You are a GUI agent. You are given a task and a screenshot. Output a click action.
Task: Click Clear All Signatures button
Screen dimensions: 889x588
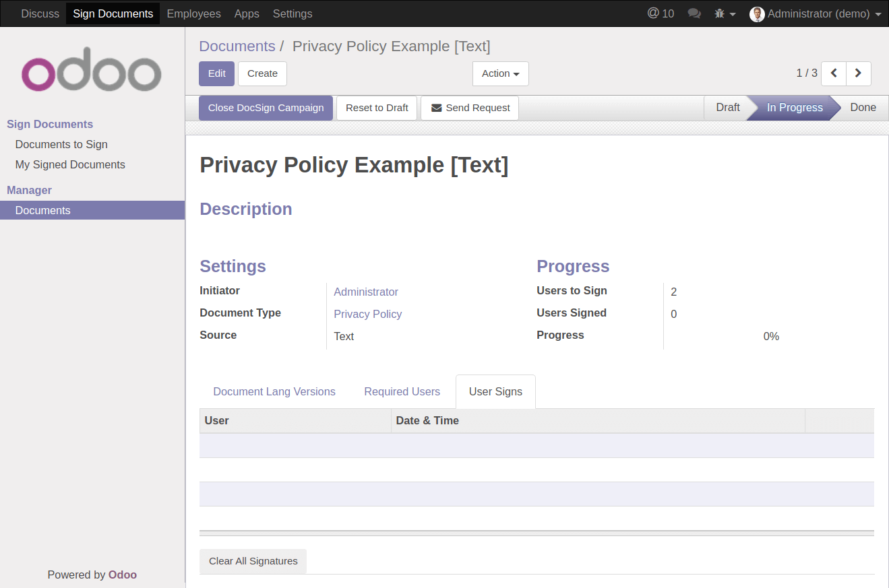253,561
